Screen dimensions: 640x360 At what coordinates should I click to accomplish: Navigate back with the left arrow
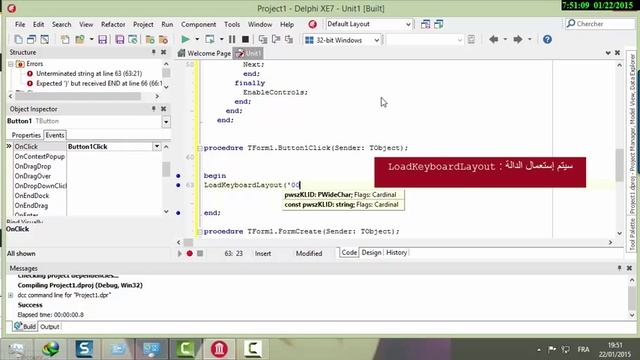click(493, 40)
